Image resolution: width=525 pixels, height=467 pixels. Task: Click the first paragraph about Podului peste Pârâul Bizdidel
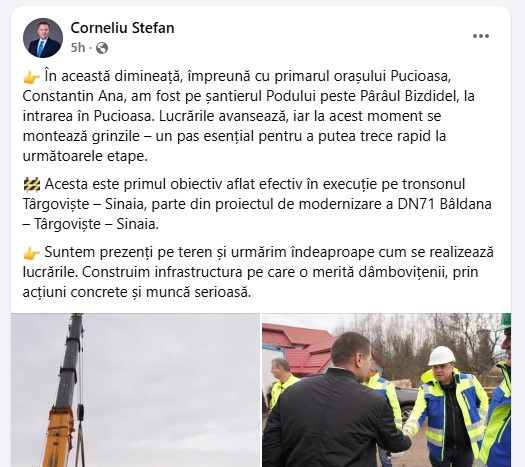pyautogui.click(x=248, y=116)
